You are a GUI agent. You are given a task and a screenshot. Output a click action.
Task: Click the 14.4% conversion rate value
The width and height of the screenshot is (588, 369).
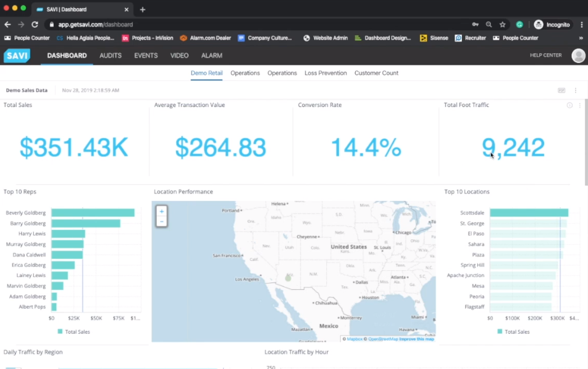pyautogui.click(x=366, y=147)
